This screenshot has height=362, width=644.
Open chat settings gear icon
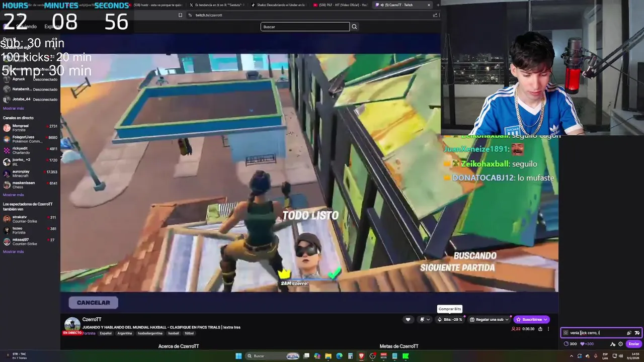click(620, 344)
